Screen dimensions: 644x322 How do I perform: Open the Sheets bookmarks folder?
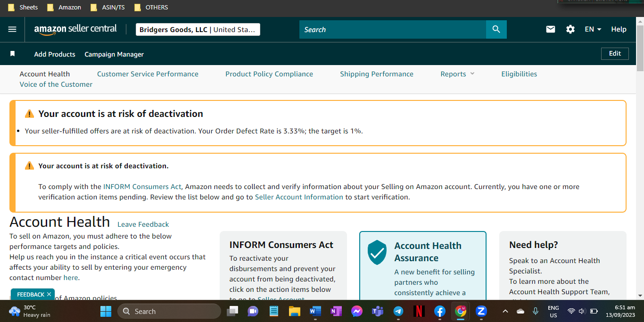[x=23, y=8]
